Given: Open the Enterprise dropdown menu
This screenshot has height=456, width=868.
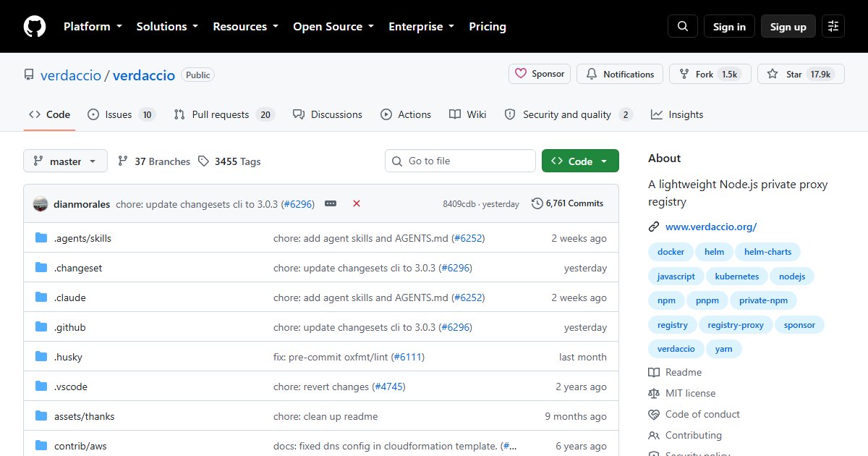Looking at the screenshot, I should point(422,26).
